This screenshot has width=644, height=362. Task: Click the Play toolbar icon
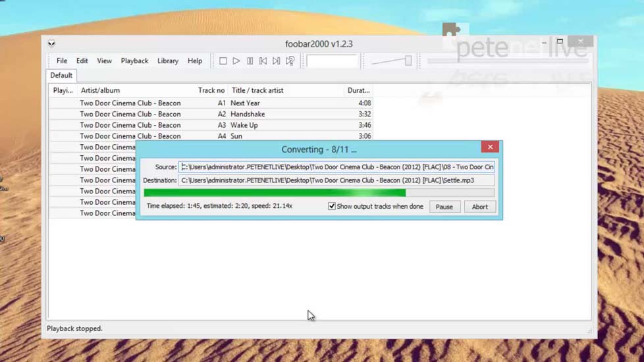click(x=236, y=61)
